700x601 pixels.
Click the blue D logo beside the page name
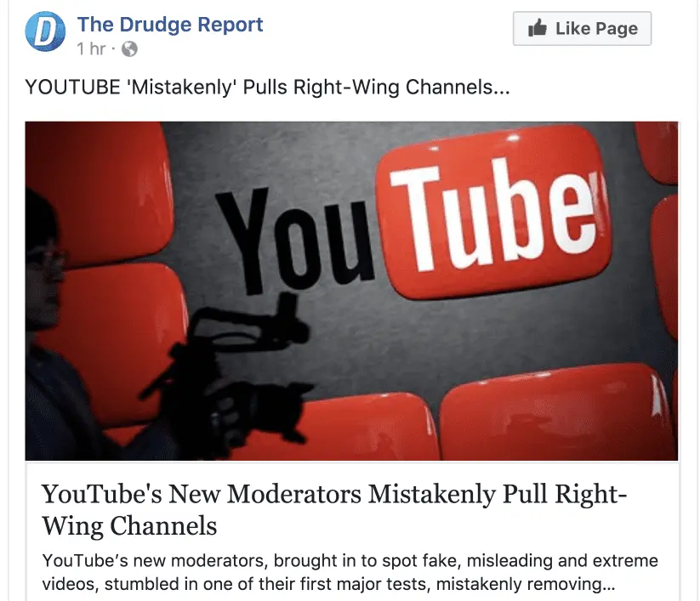pyautogui.click(x=44, y=31)
